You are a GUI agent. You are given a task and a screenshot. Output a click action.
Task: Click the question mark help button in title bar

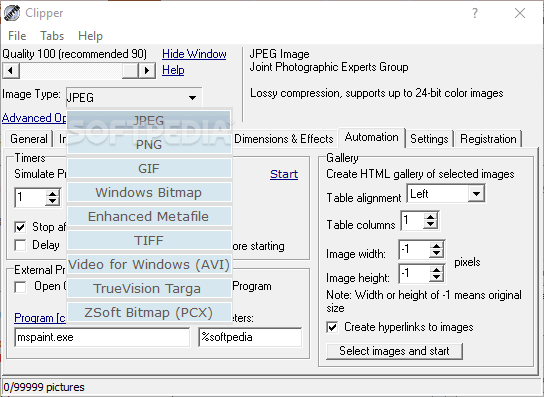click(x=475, y=13)
